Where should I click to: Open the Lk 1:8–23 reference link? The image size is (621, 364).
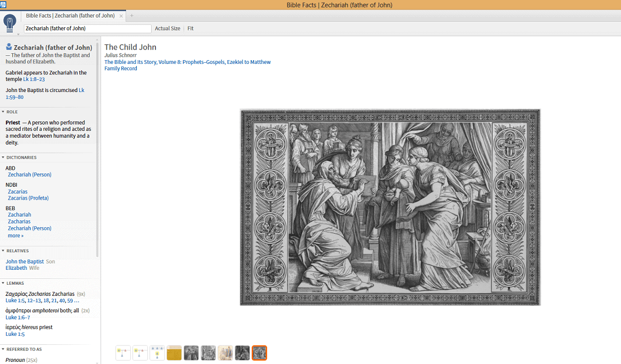pos(34,79)
